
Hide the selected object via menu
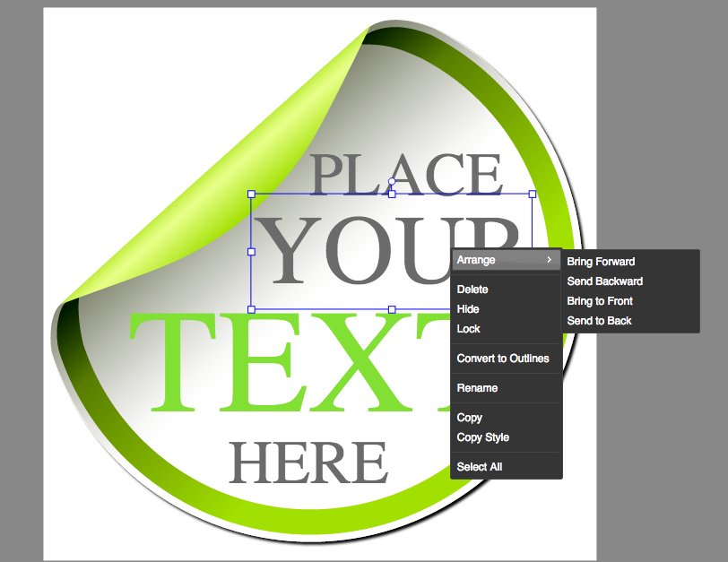click(468, 309)
